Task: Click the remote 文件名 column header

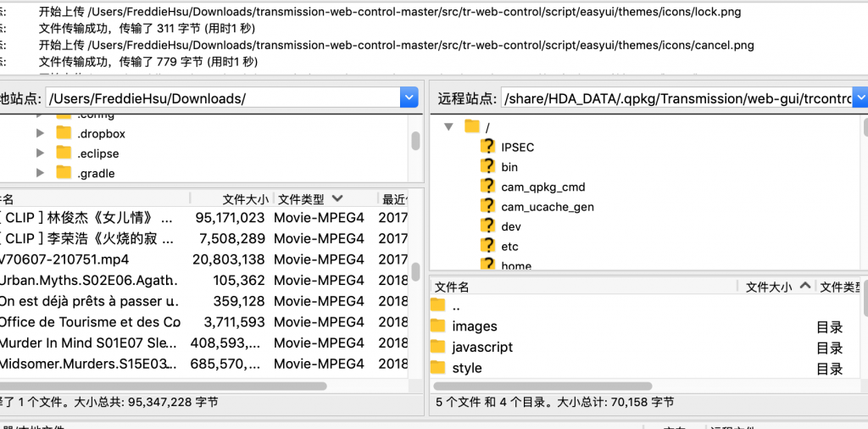Action: (x=583, y=287)
